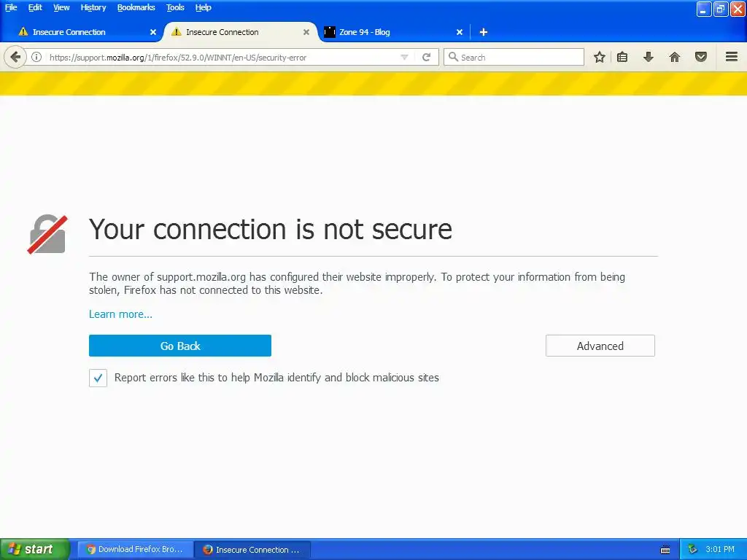747x560 pixels.
Task: Open the View menu
Action: [x=61, y=7]
